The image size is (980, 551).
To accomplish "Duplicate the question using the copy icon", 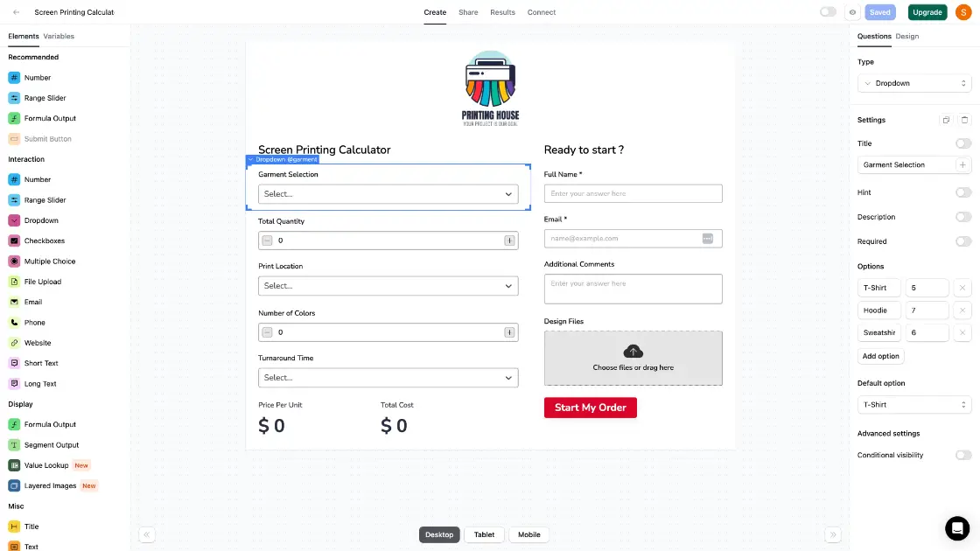I will (x=946, y=119).
